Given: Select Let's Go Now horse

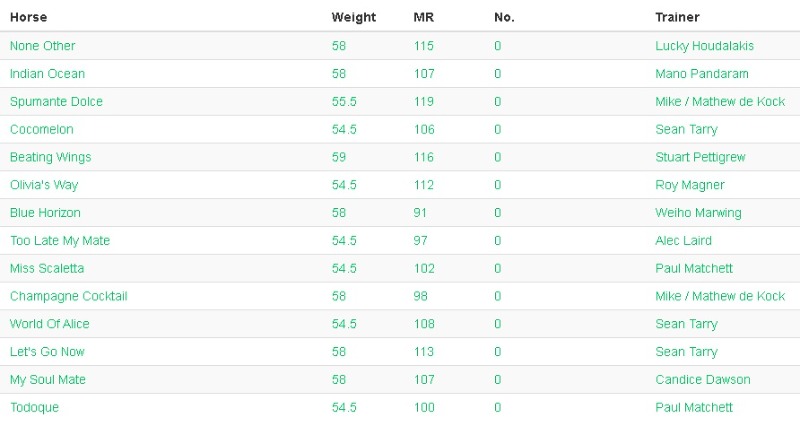Looking at the screenshot, I should (x=47, y=352).
